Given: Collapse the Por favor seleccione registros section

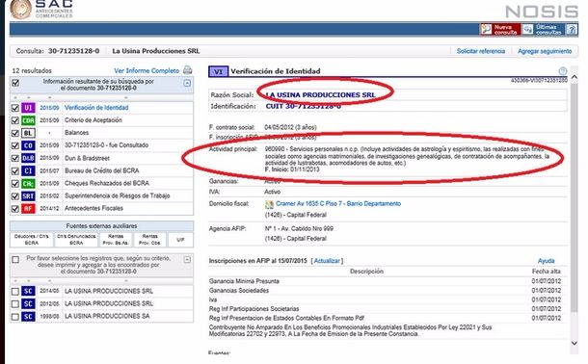Looking at the screenshot, I should tap(187, 260).
